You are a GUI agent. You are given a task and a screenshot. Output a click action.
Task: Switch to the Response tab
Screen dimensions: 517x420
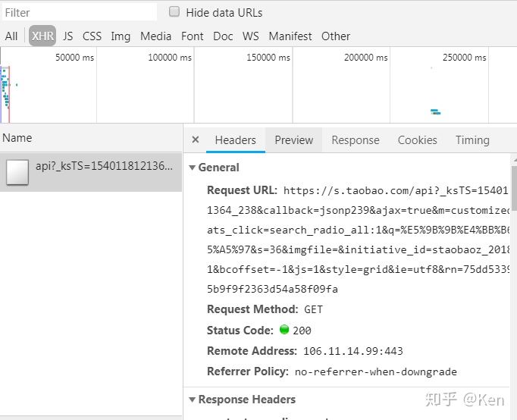tap(356, 140)
